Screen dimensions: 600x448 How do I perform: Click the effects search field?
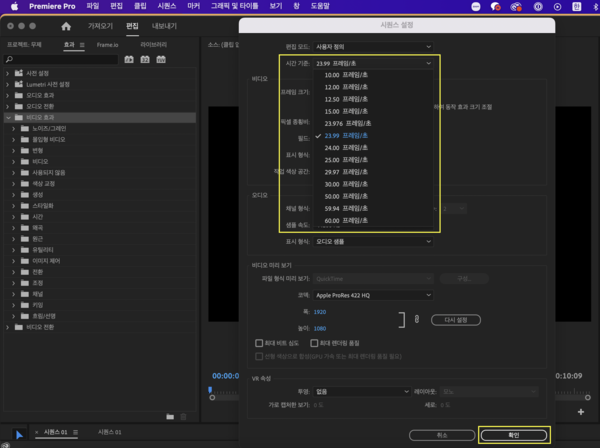click(x=61, y=59)
